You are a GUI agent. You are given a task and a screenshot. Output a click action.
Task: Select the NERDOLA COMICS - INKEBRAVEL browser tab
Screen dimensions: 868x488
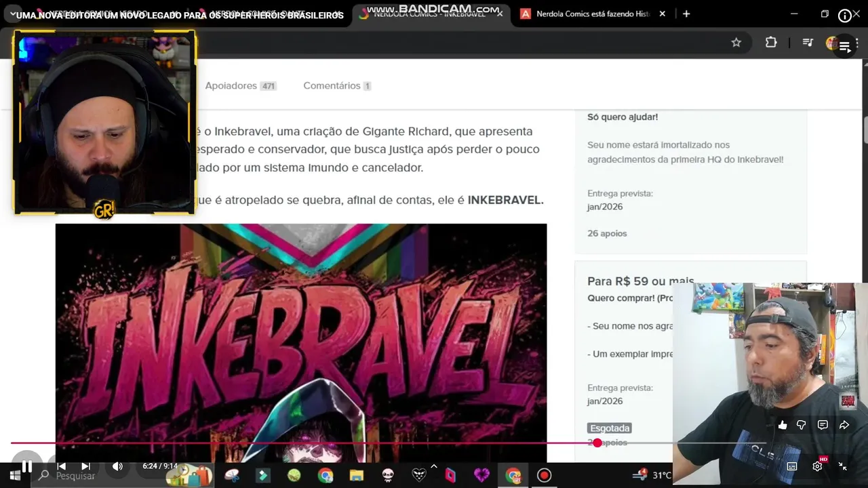(x=431, y=14)
